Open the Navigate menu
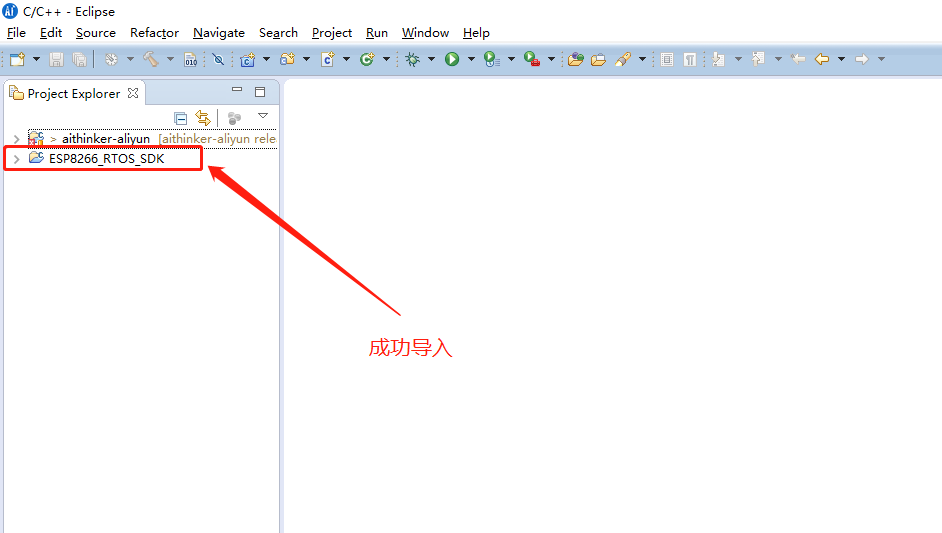The width and height of the screenshot is (942, 533). 219,32
